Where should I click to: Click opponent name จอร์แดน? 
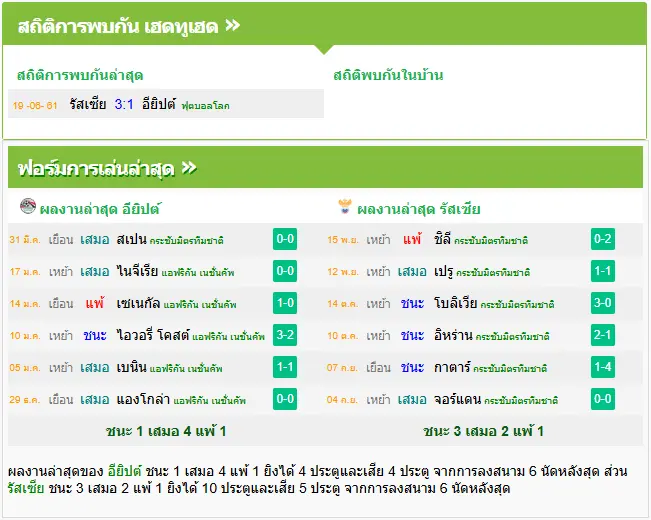pyautogui.click(x=458, y=399)
